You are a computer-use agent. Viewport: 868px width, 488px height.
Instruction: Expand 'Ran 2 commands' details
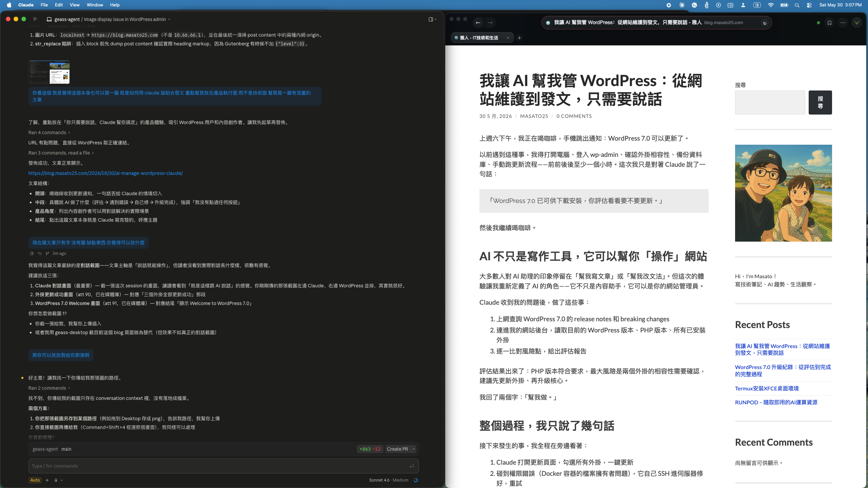tap(49, 388)
